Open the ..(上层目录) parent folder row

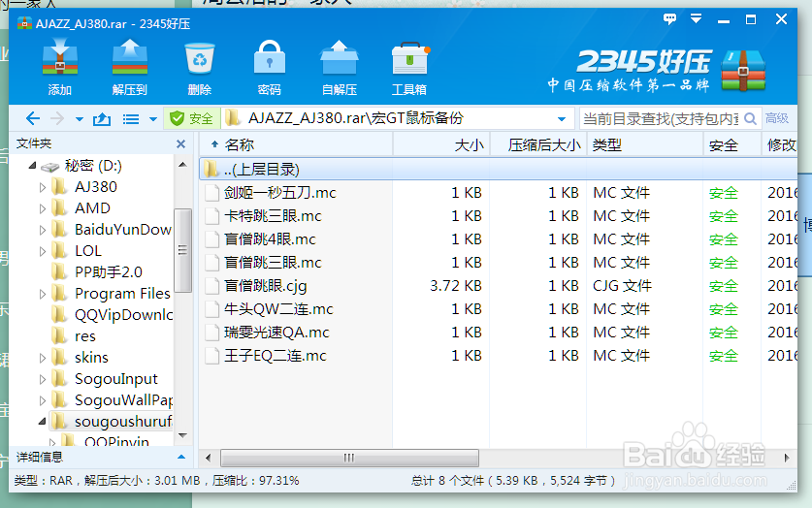[498, 169]
